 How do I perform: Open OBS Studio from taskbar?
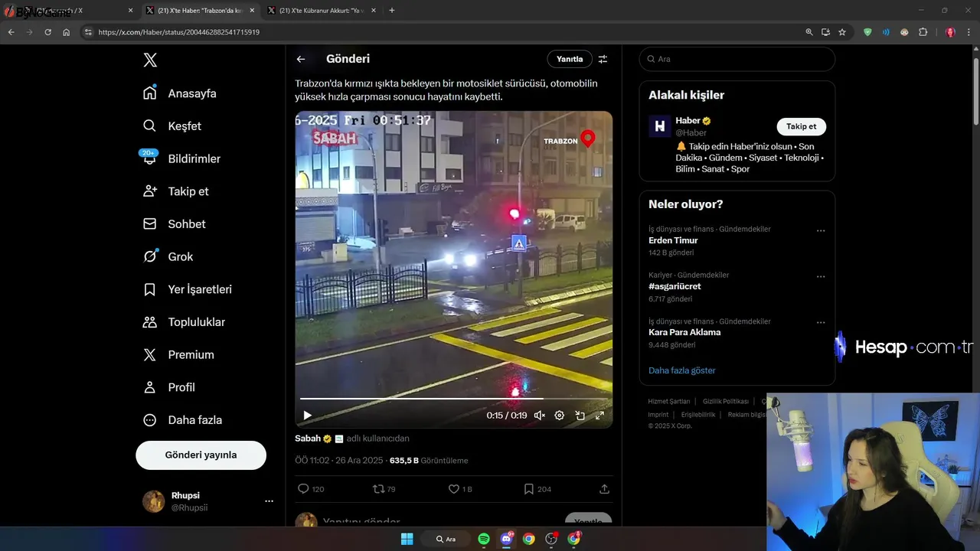coord(550,539)
